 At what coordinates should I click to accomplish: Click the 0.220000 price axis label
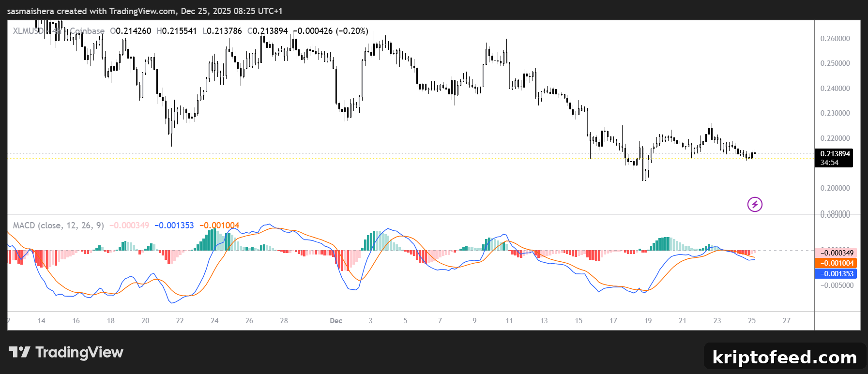click(835, 138)
